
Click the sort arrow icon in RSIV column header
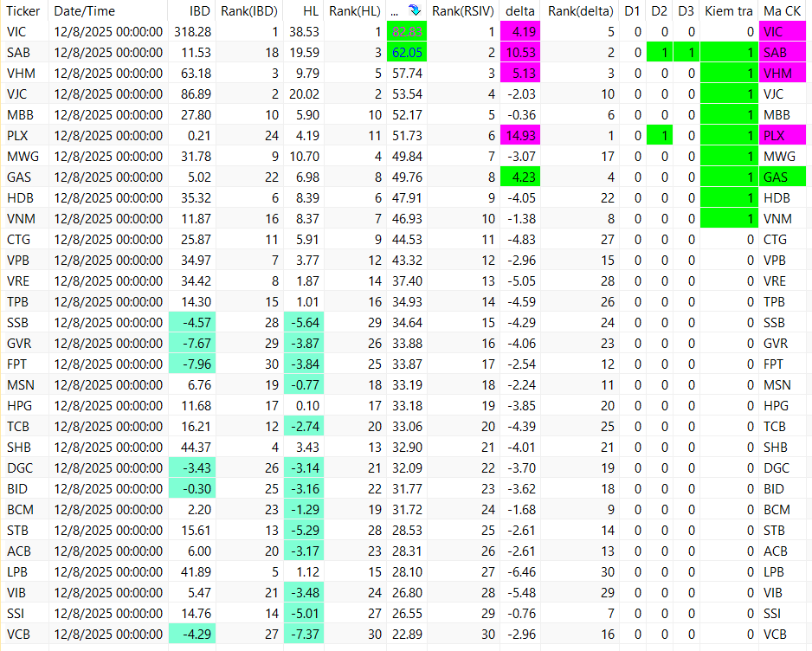tap(415, 10)
